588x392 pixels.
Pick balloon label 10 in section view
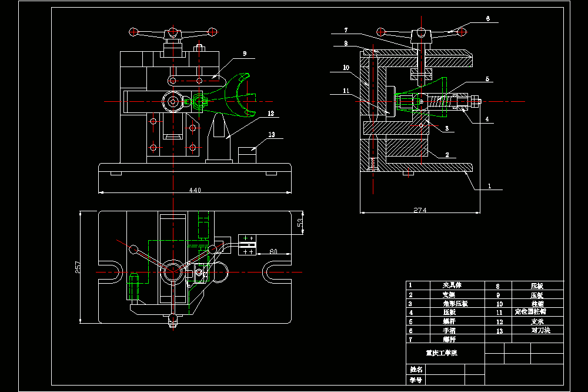[346, 68]
